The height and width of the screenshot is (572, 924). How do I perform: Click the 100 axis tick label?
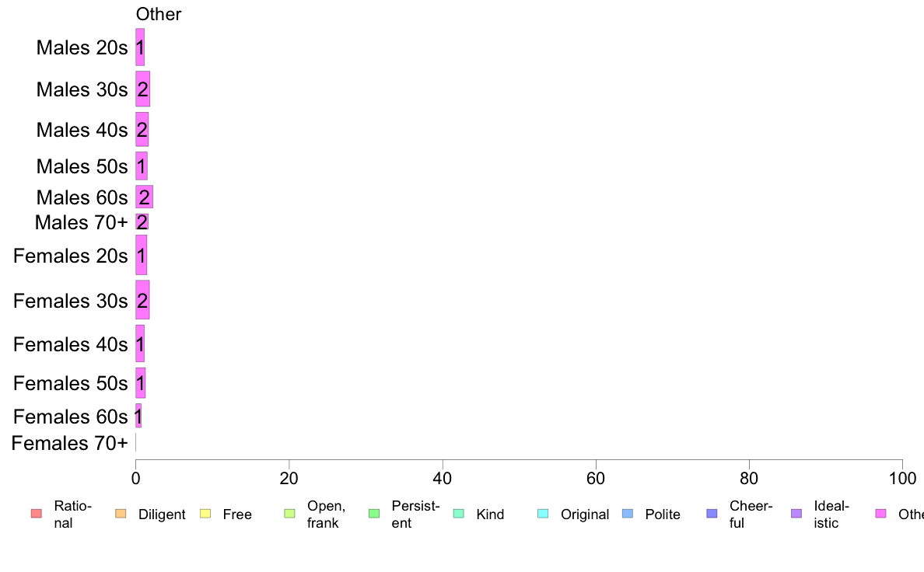point(902,478)
